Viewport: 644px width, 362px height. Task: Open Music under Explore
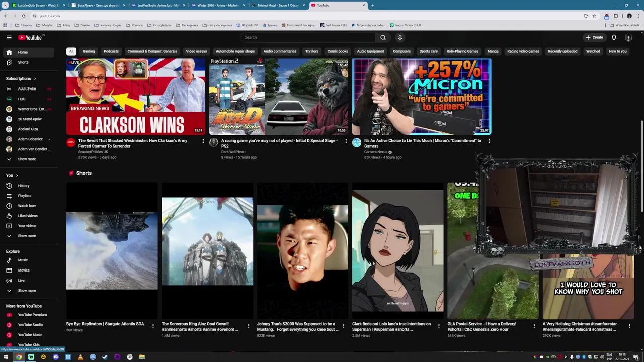(29, 260)
